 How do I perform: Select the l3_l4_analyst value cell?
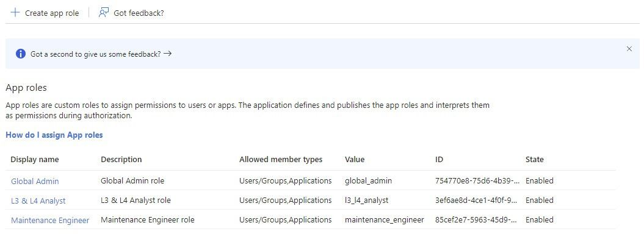tap(366, 201)
